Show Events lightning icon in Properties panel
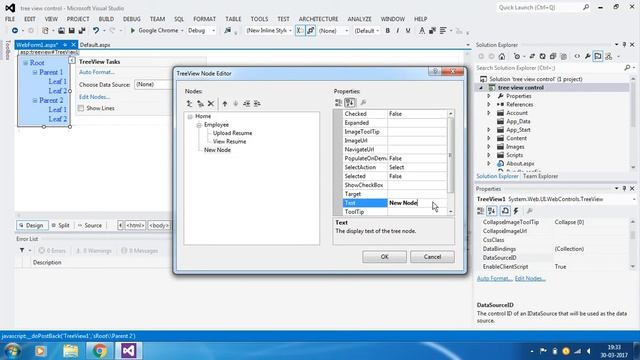Image resolution: width=640 pixels, height=360 pixels. pyautogui.click(x=516, y=211)
